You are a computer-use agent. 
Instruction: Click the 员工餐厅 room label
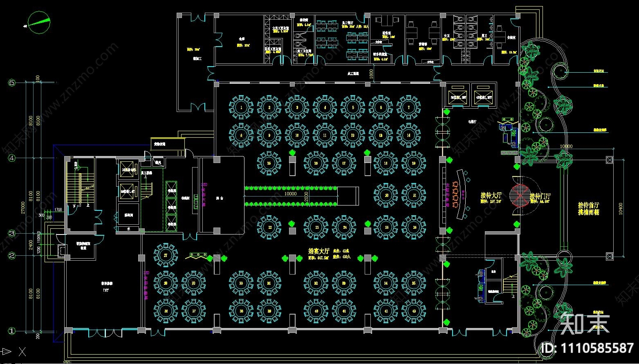[348, 22]
